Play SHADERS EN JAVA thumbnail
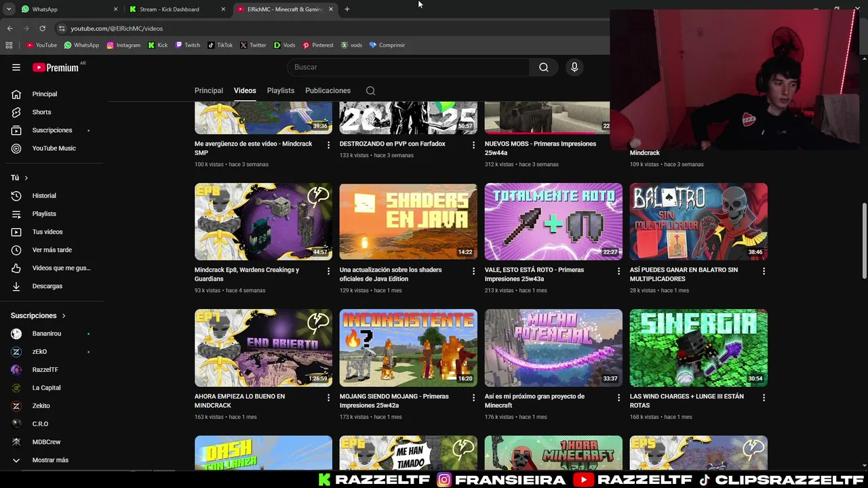Screen dimensions: 868x488 coord(408,222)
